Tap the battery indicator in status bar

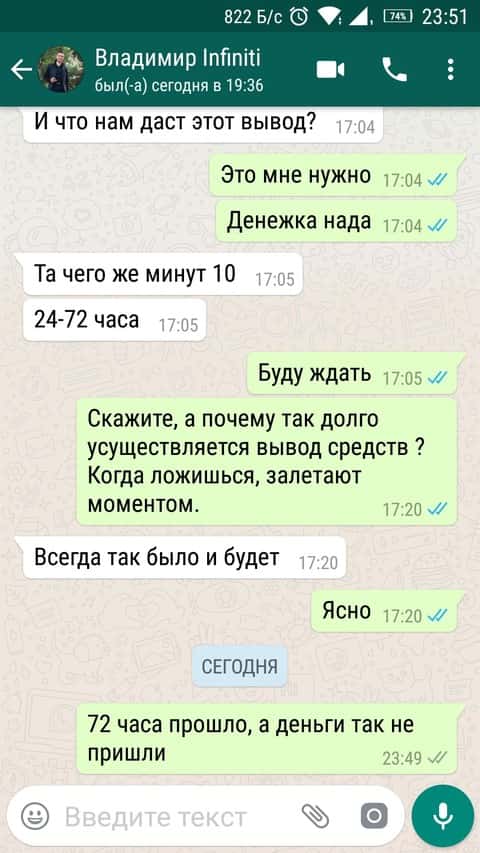(398, 17)
